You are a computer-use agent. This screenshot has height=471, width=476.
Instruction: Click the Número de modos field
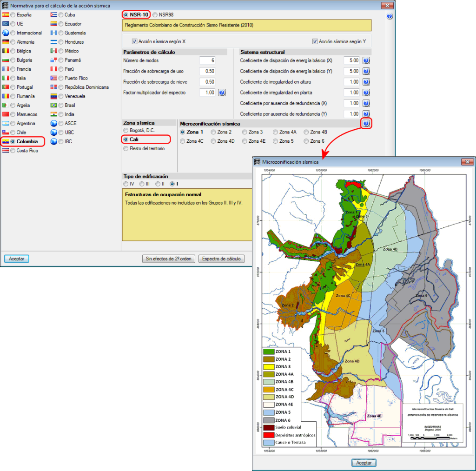pos(207,60)
